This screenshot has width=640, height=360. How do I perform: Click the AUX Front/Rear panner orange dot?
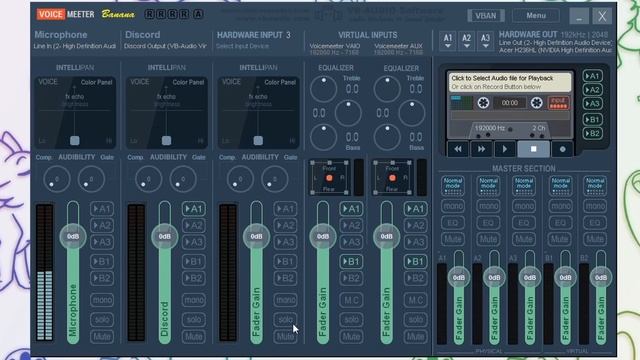(392, 178)
